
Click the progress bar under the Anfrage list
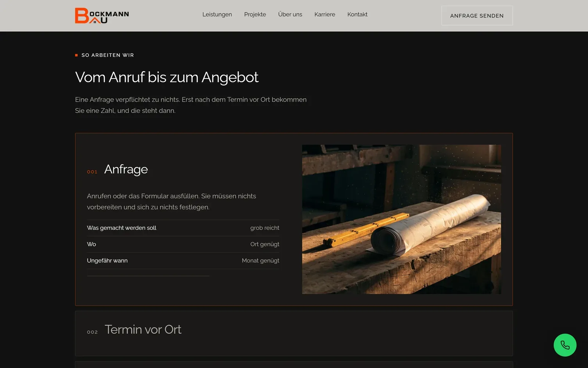point(148,276)
